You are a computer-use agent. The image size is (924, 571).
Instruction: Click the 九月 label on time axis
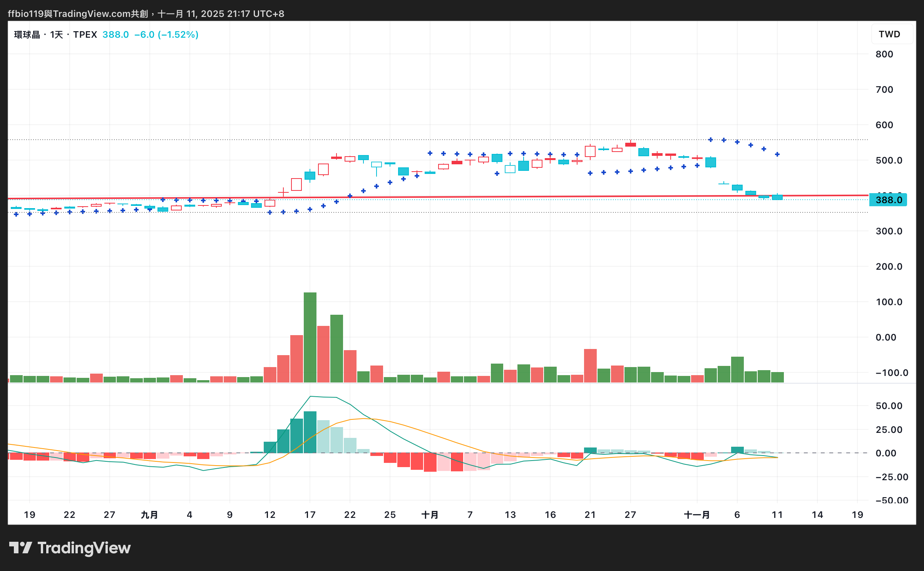click(149, 514)
